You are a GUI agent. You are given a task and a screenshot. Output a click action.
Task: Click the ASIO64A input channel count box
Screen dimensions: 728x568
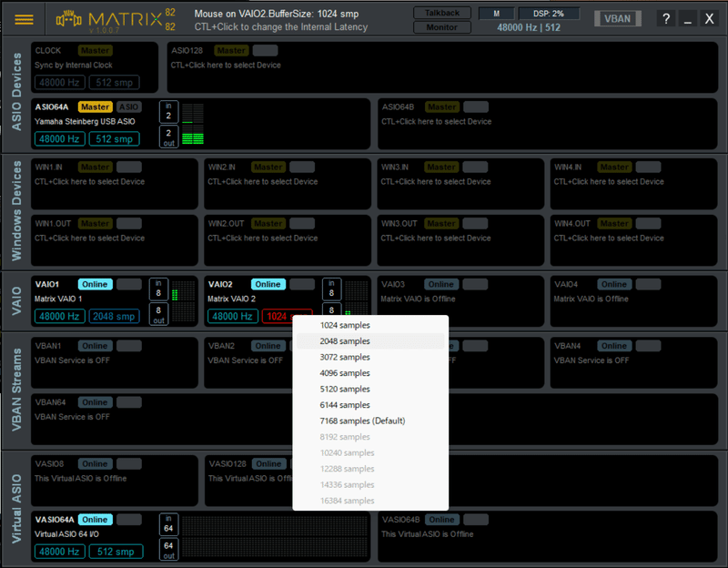coord(168,111)
